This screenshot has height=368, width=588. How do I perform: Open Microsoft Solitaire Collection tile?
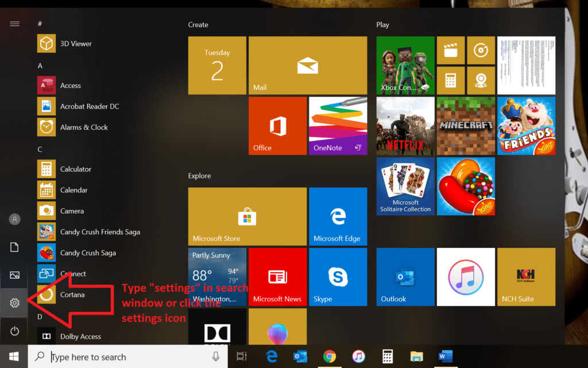[405, 186]
